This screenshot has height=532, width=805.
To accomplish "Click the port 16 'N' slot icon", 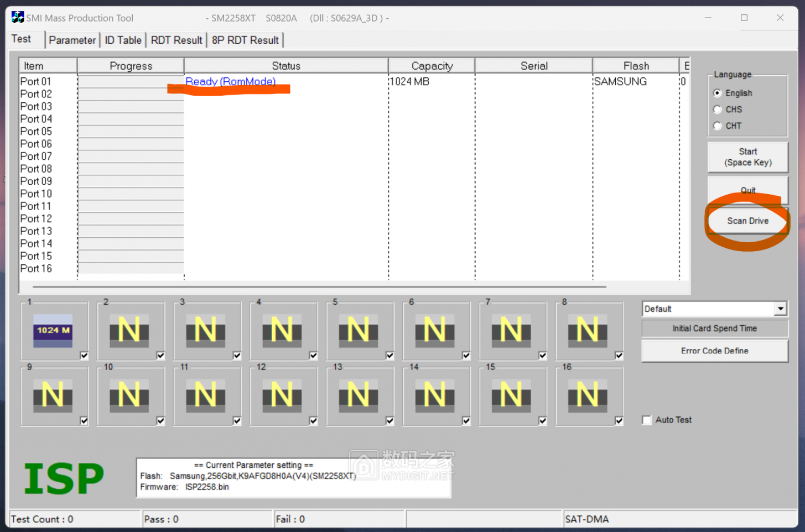I will coord(587,396).
